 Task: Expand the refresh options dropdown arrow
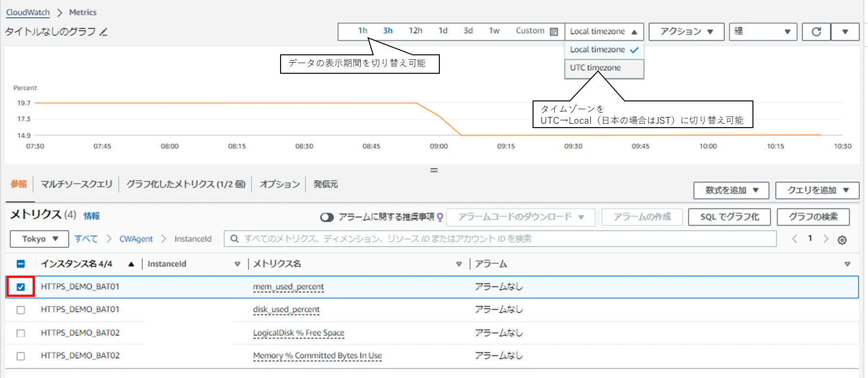point(845,32)
